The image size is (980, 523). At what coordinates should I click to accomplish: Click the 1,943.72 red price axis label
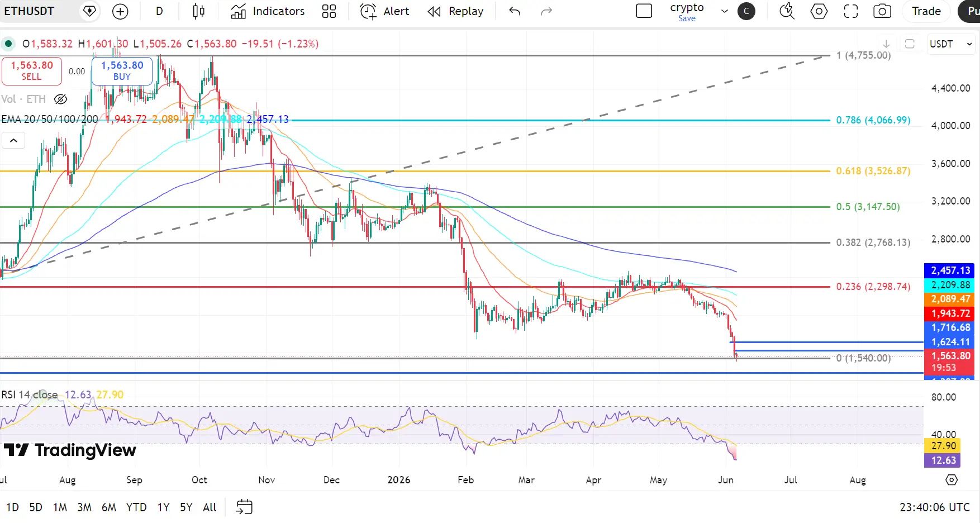[x=950, y=313]
